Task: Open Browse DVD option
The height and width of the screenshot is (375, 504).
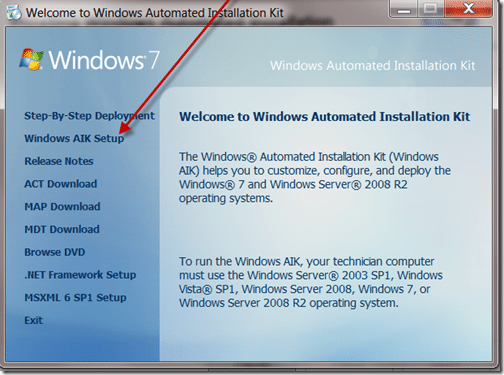Action: [x=55, y=252]
